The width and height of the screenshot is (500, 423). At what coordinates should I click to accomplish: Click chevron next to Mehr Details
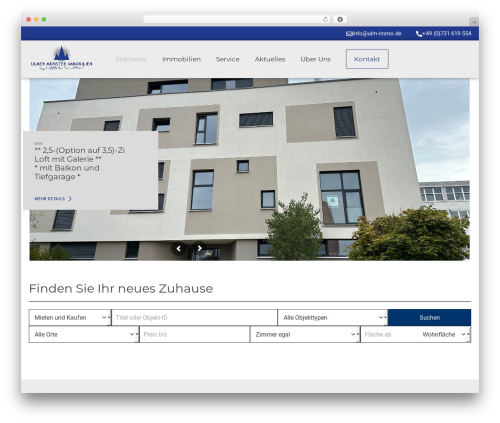(x=70, y=199)
